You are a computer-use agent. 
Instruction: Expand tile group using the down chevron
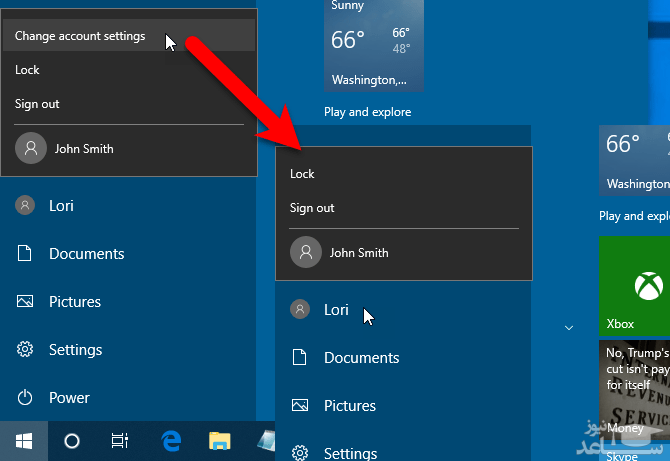click(568, 328)
